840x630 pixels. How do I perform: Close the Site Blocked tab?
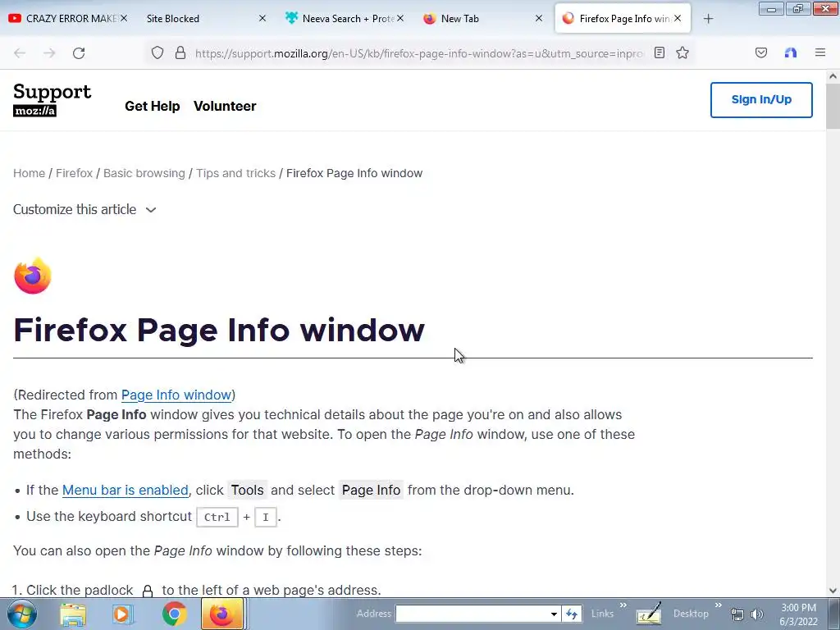pyautogui.click(x=262, y=18)
